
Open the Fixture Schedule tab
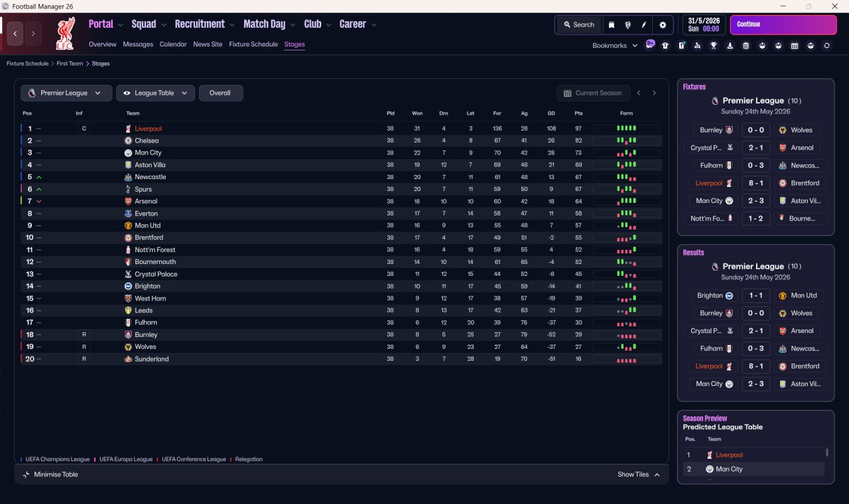253,44
